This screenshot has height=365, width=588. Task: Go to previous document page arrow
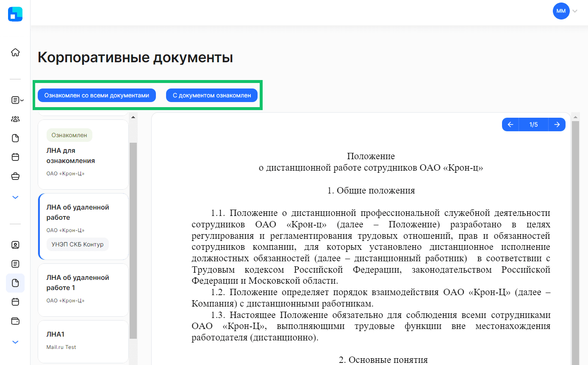tap(510, 124)
